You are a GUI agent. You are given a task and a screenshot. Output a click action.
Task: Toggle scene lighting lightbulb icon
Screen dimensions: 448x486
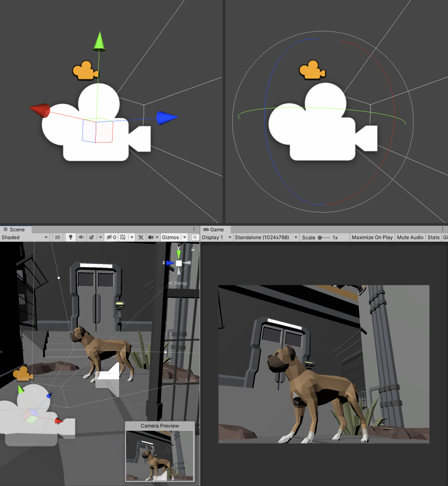pyautogui.click(x=71, y=237)
